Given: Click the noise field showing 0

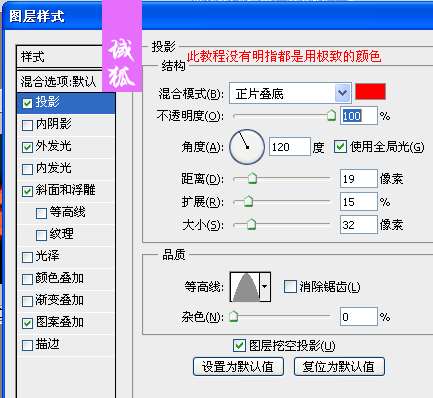Looking at the screenshot, I should coord(359,317).
